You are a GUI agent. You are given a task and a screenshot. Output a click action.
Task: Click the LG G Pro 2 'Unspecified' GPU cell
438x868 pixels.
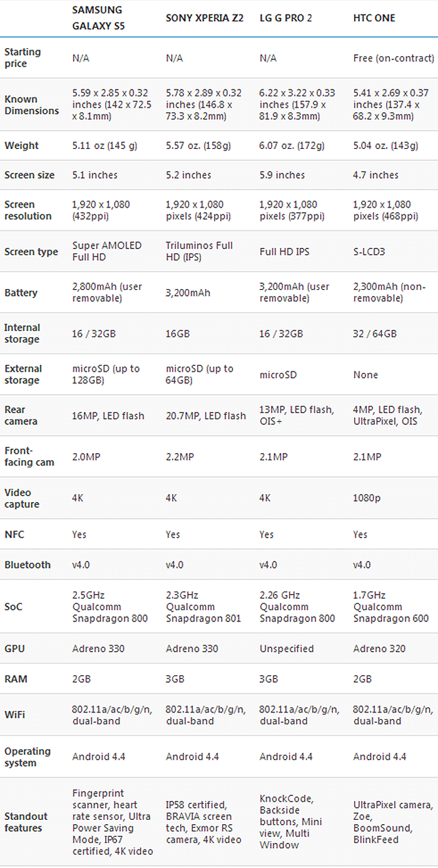(287, 648)
